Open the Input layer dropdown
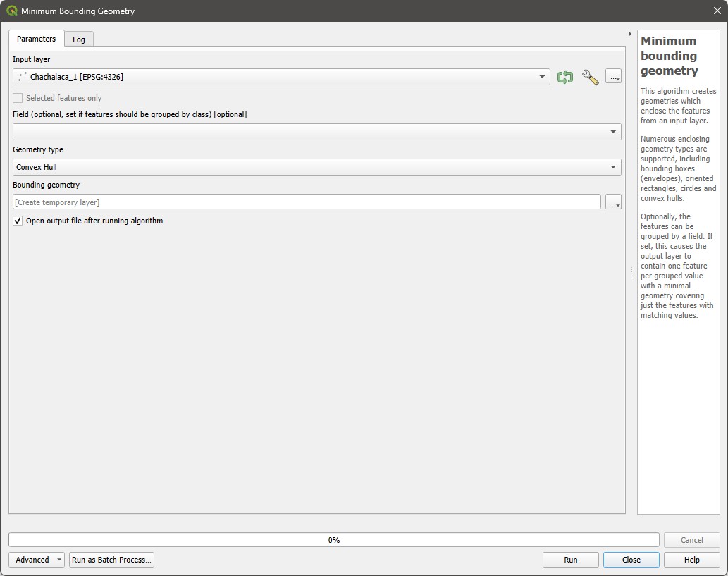728x576 pixels. coord(281,77)
